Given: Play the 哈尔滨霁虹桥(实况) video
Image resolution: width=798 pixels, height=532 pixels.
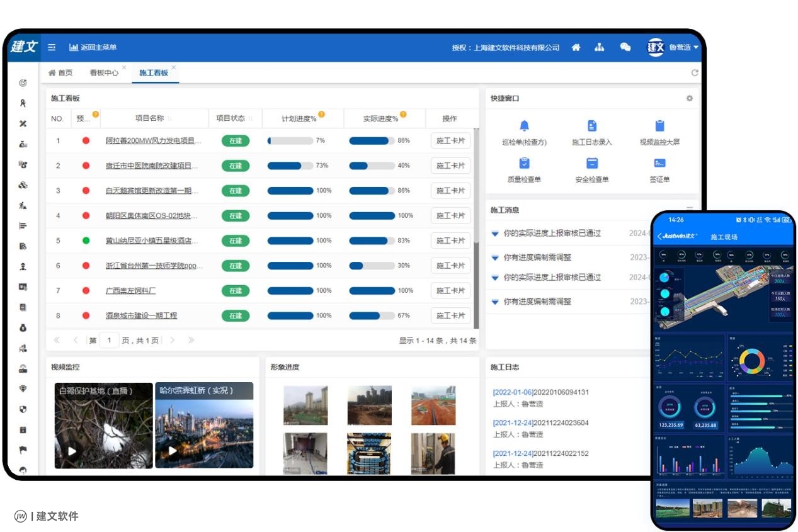Looking at the screenshot, I should point(173,451).
